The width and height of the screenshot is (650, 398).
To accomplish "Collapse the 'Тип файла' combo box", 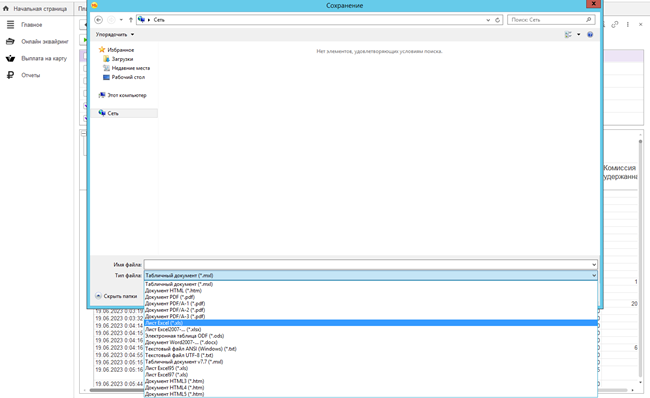I will click(594, 275).
